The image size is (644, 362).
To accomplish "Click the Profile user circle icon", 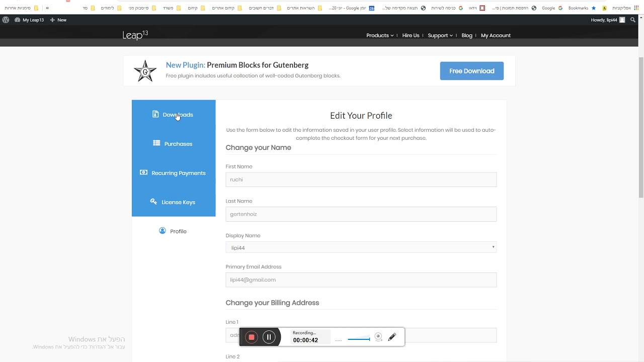I will click(162, 231).
